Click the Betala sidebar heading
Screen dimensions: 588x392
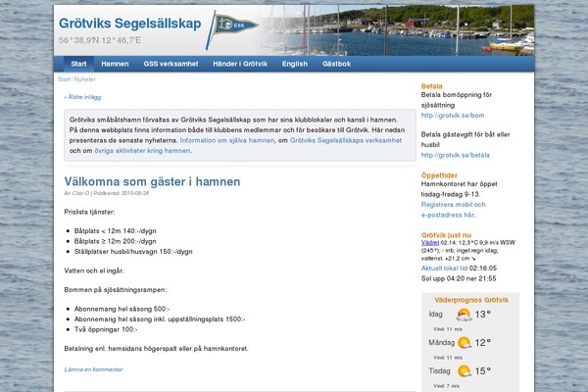tap(431, 86)
